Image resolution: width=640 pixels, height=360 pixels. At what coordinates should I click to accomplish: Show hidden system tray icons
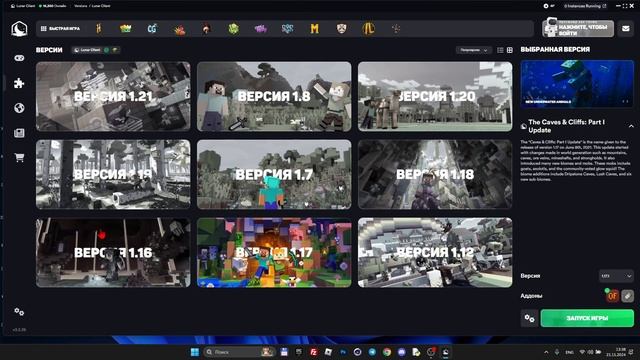[546, 352]
